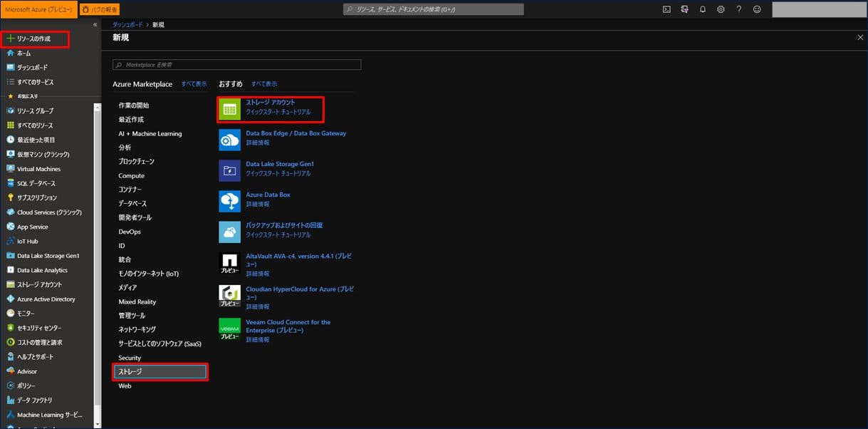Viewport: 868px width, 429px height.
Task: Open the notifications bell icon
Action: [x=703, y=9]
